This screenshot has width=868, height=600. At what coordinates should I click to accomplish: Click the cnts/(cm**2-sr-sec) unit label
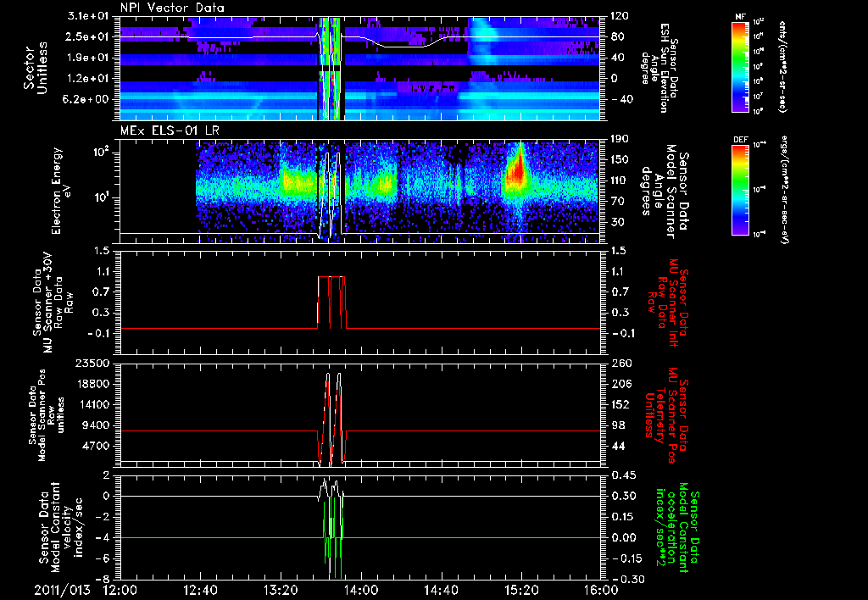782,66
